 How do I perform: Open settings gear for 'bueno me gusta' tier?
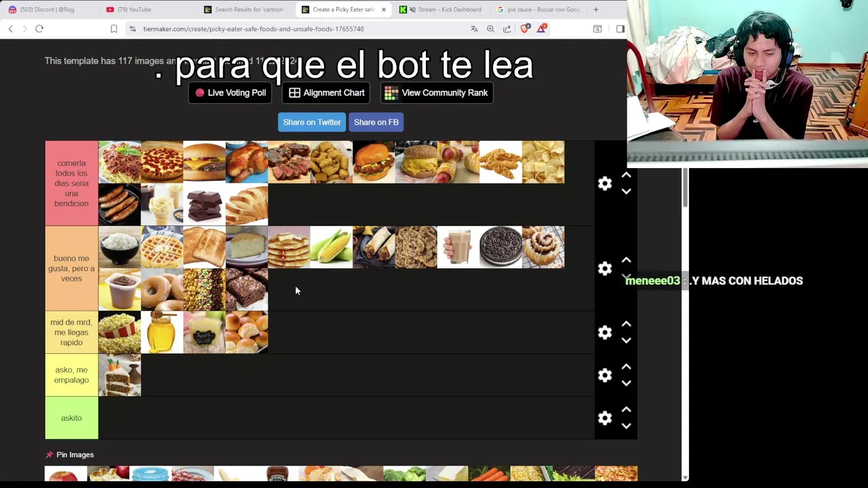(x=605, y=268)
